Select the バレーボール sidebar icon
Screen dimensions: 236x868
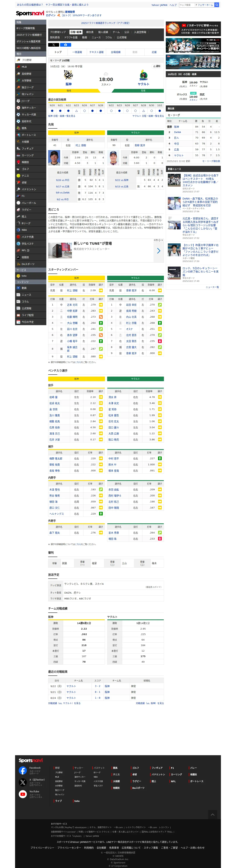18,203
